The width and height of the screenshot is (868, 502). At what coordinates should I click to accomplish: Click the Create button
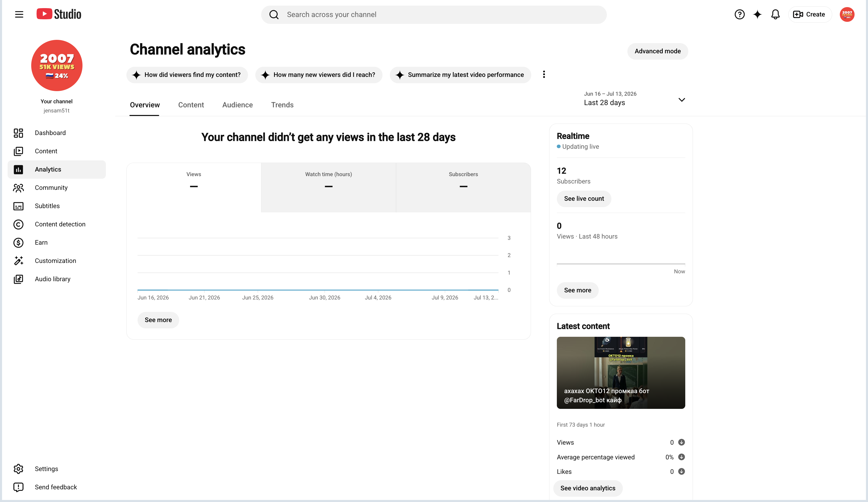(x=810, y=14)
